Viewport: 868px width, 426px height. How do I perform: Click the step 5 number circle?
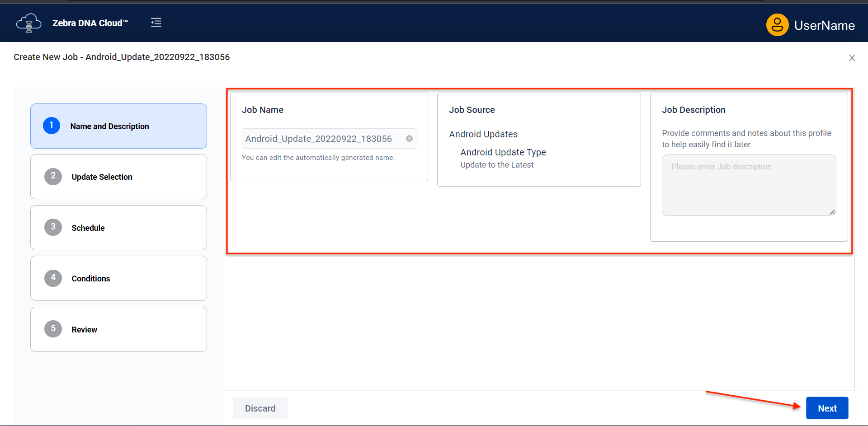53,329
